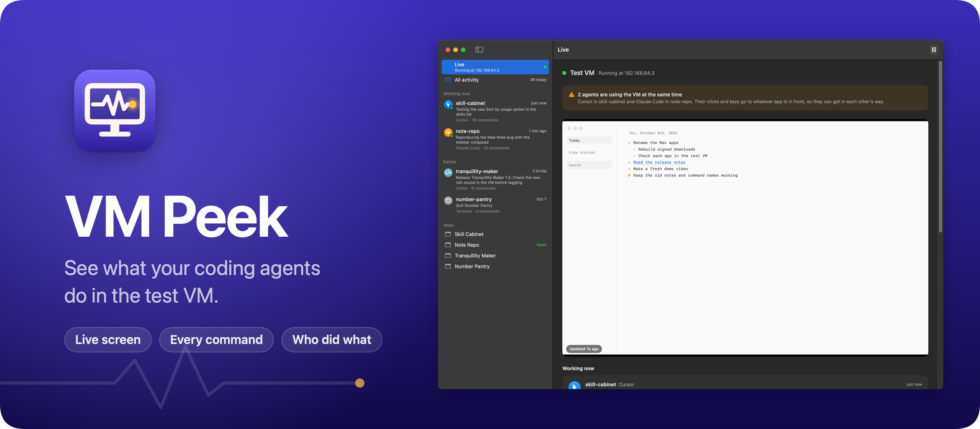Click the number-pantry Terminal icon
This screenshot has height=429, width=980.
448,201
